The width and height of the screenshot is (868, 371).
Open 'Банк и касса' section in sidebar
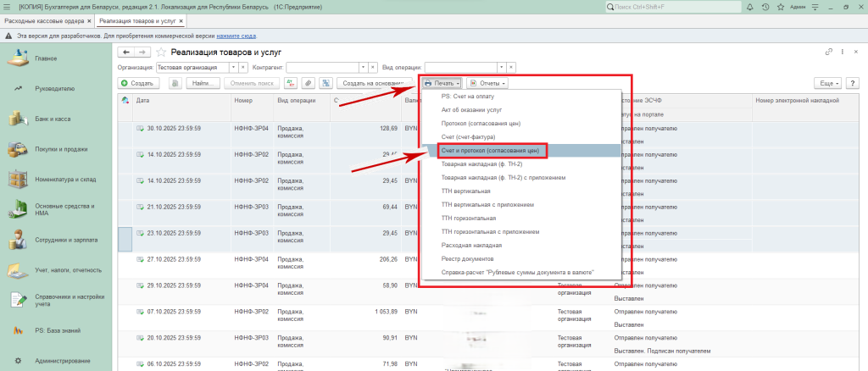tap(52, 119)
